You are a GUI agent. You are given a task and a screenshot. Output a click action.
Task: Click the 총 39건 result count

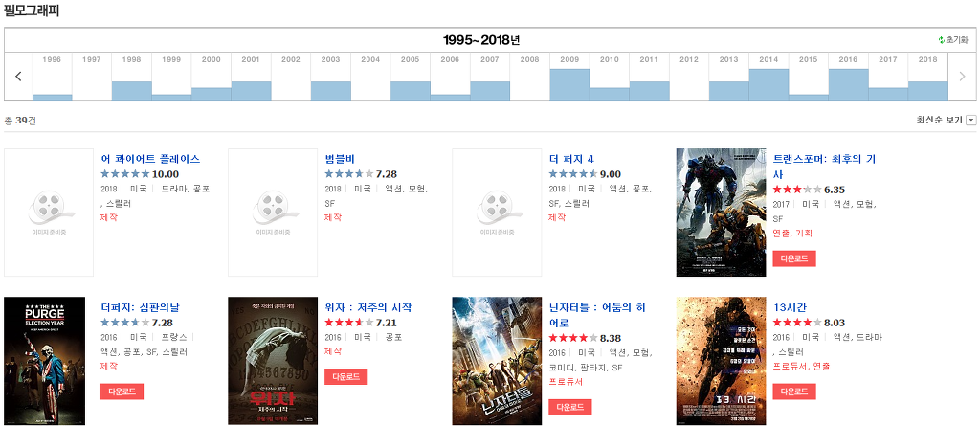point(20,120)
